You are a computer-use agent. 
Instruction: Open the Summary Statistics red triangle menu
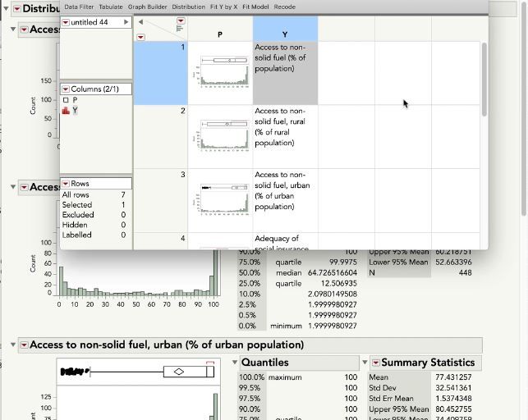[375, 363]
